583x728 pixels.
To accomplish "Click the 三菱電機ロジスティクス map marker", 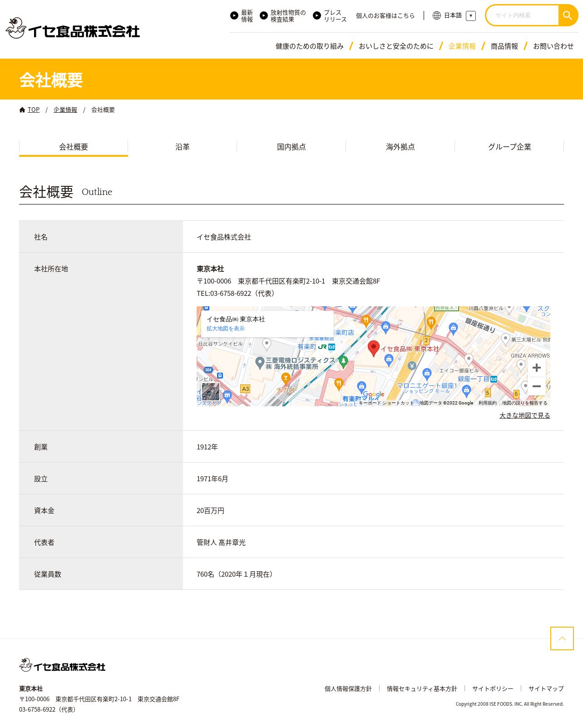I will coord(260,363).
